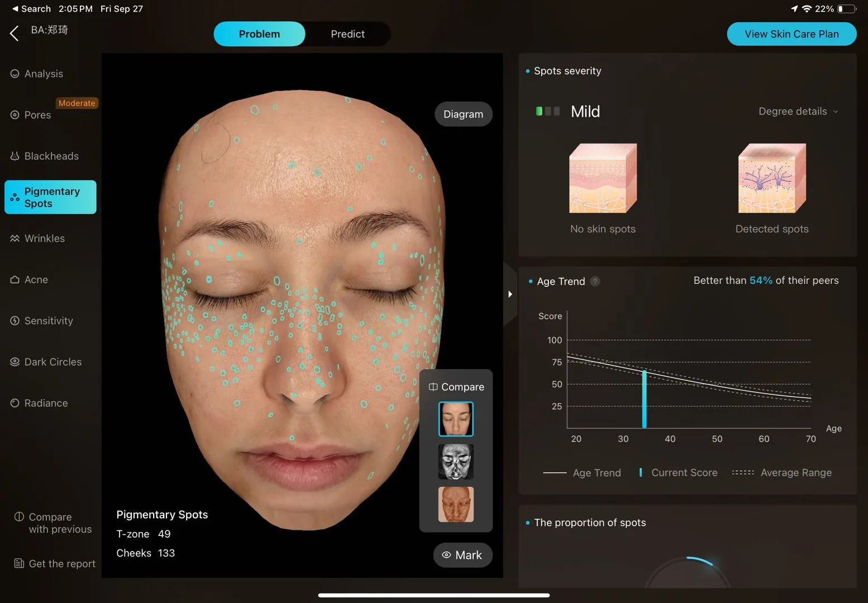Click the Compare with previous icon
Screen dimensions: 868x603
[20, 516]
